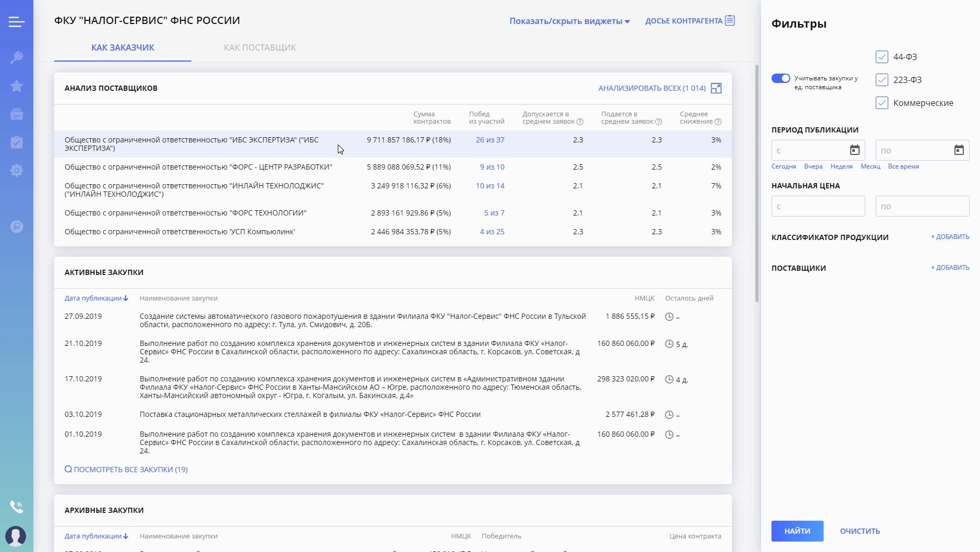The image size is (980, 552).
Task: Click help icon beside Подается в среднем заявок
Action: 658,122
